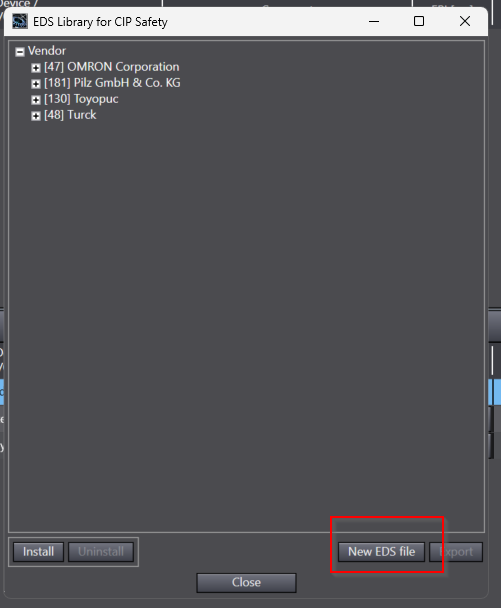This screenshot has height=608, width=501.
Task: Open the New EDS file dialog
Action: pos(381,551)
